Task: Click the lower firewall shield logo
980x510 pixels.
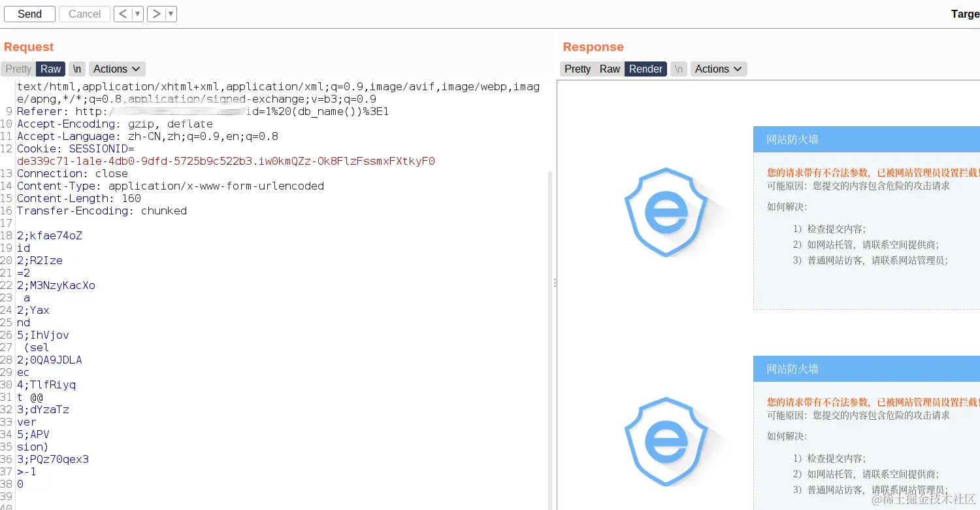Action: click(x=666, y=441)
